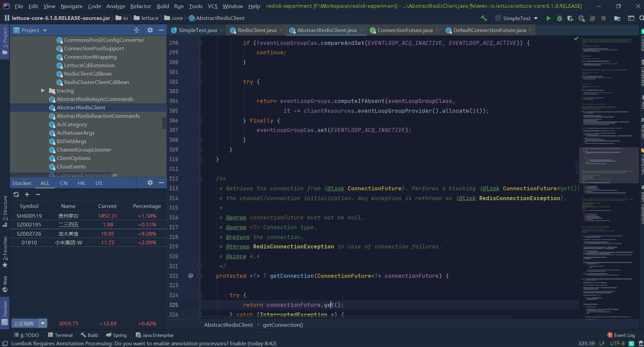The width and height of the screenshot is (644, 347).
Task: Open the 6: TODO tool window
Action: (26, 335)
